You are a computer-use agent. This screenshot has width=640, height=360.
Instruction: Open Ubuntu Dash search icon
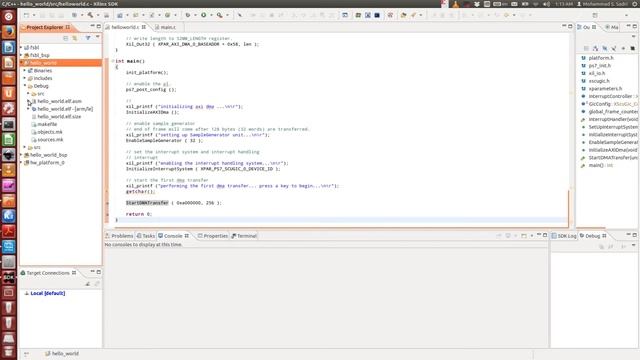9,17
